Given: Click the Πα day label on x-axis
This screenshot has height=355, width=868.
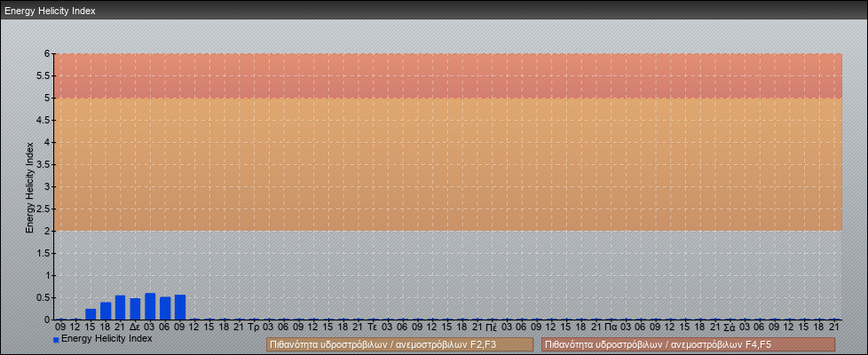Looking at the screenshot, I should pyautogui.click(x=611, y=327).
